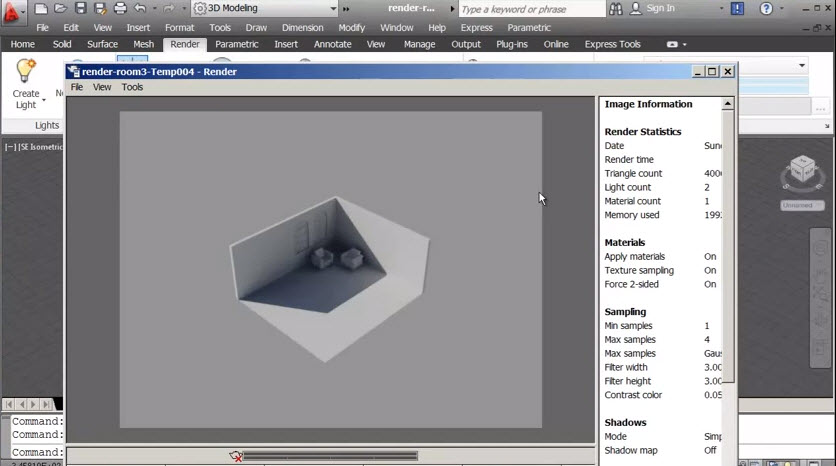The height and width of the screenshot is (466, 836).
Task: Open the Edit menu
Action: (x=71, y=28)
